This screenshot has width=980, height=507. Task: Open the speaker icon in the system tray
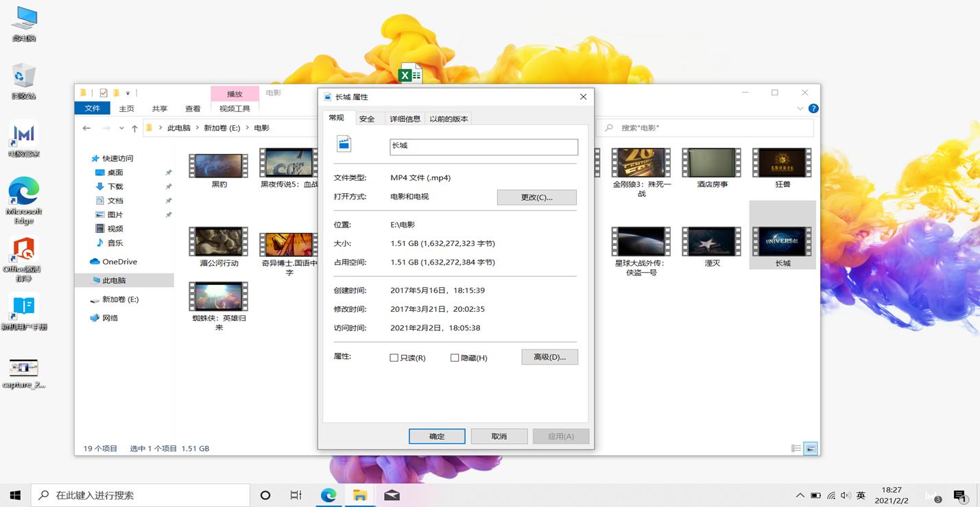coord(845,495)
